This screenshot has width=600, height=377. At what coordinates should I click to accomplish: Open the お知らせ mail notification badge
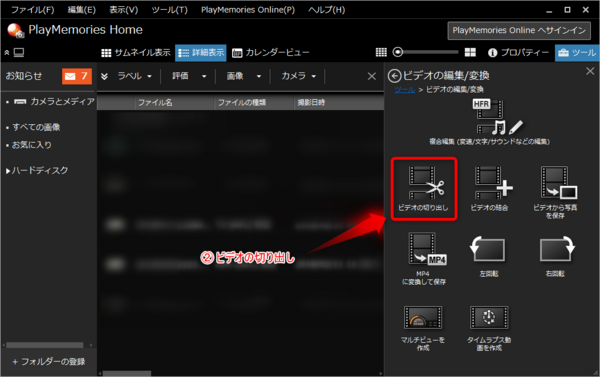(77, 76)
